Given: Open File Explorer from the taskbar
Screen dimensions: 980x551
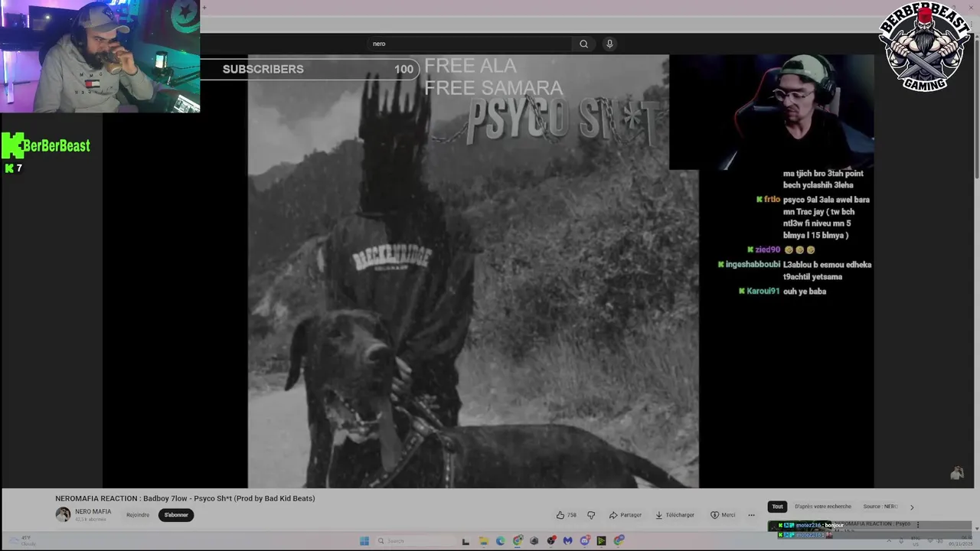Looking at the screenshot, I should [484, 541].
